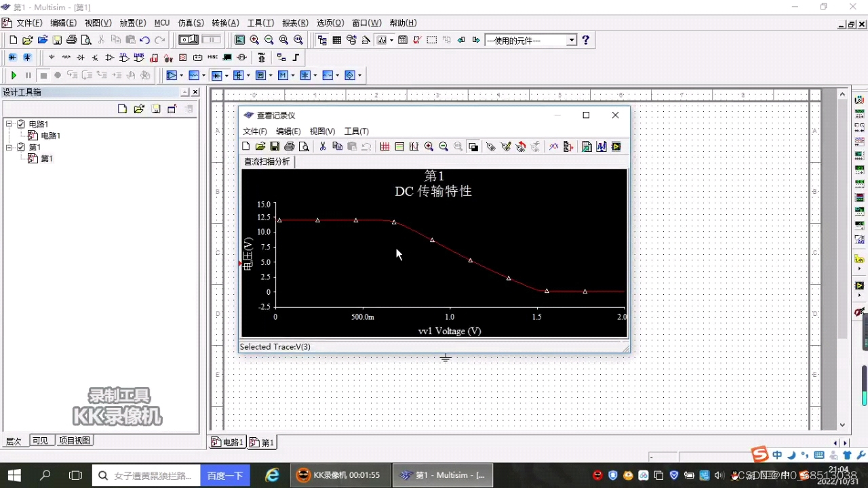Open 视图(V) menu in Grapher window
Image resolution: width=868 pixels, height=488 pixels.
click(322, 131)
